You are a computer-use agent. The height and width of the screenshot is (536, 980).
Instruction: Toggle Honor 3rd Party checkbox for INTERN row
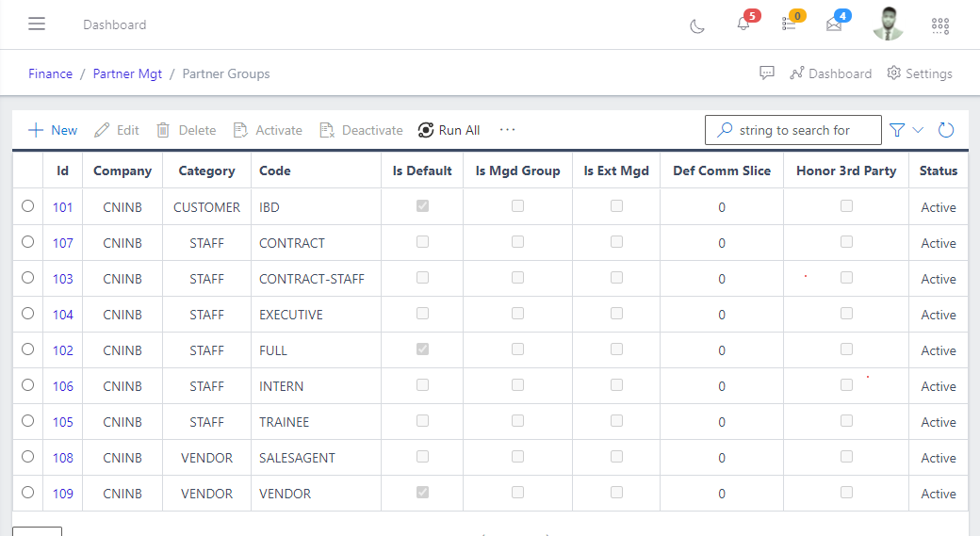coord(846,385)
